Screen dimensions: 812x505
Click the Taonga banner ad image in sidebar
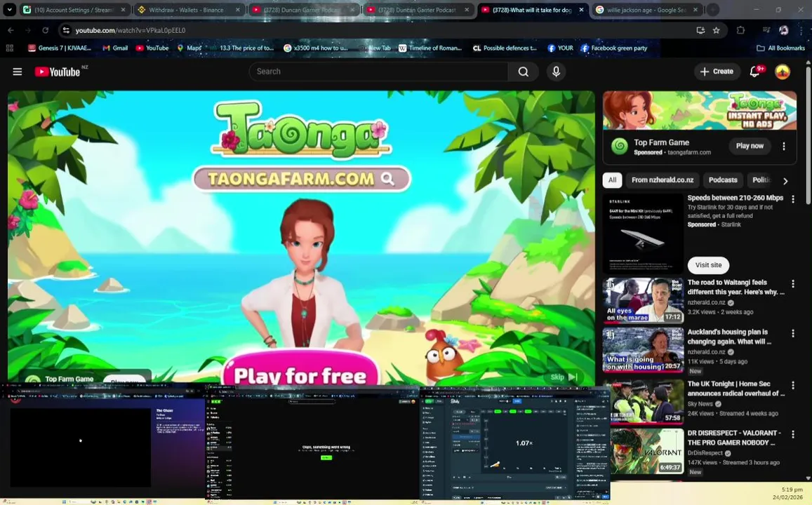click(x=699, y=111)
